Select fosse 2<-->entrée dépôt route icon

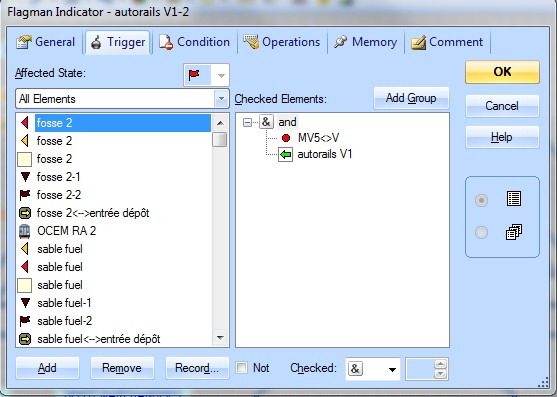25,213
